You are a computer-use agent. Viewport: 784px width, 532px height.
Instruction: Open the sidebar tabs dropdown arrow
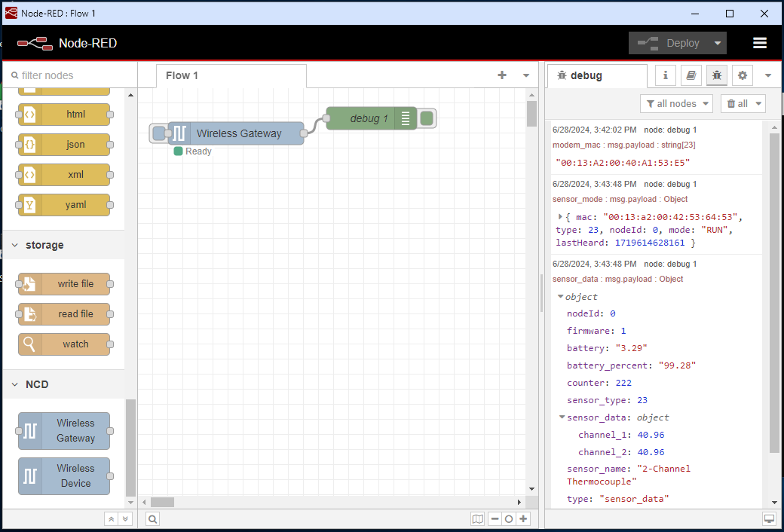(x=768, y=76)
